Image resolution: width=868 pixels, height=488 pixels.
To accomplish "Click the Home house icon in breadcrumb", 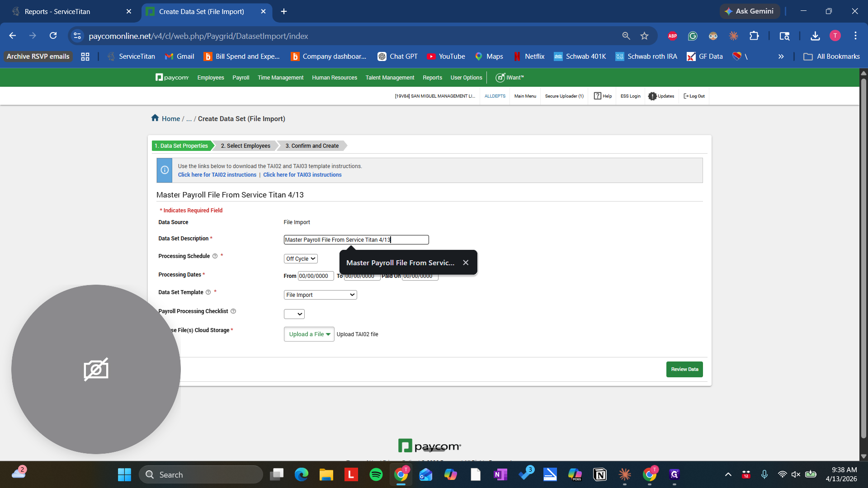I will pyautogui.click(x=155, y=118).
